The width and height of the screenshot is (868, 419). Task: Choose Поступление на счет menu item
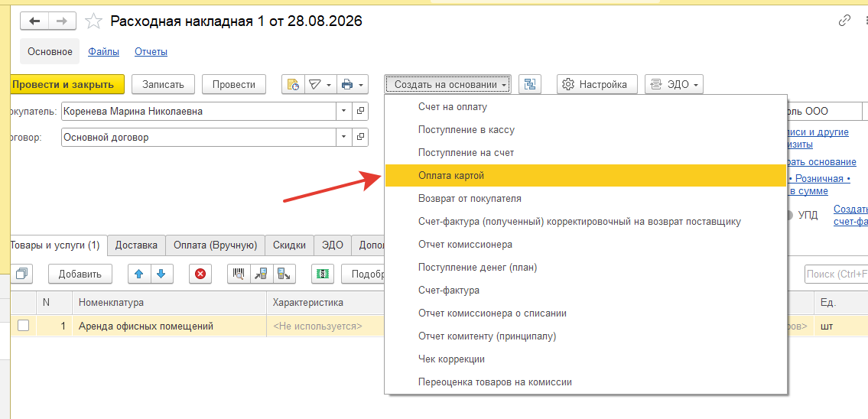586,152
